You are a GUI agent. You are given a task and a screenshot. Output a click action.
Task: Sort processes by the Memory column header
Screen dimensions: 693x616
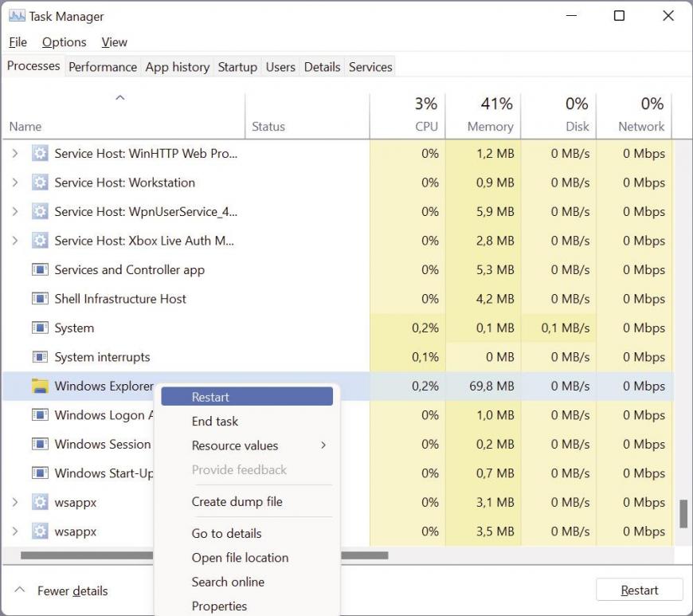(x=483, y=116)
